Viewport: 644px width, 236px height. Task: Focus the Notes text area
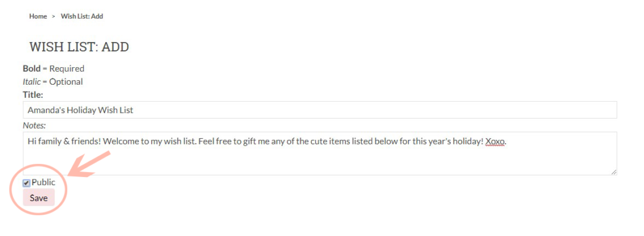(320, 154)
